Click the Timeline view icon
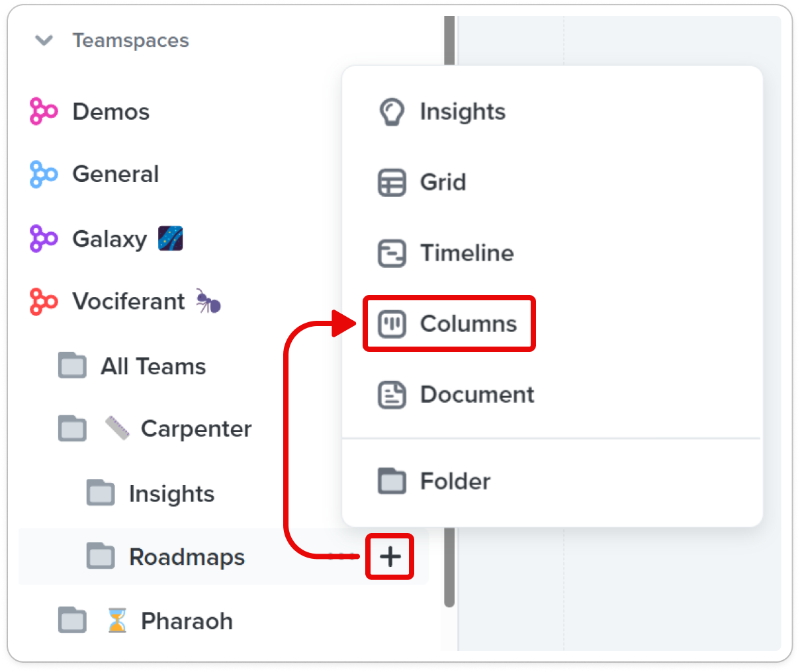This screenshot has width=800, height=672. pyautogui.click(x=391, y=253)
